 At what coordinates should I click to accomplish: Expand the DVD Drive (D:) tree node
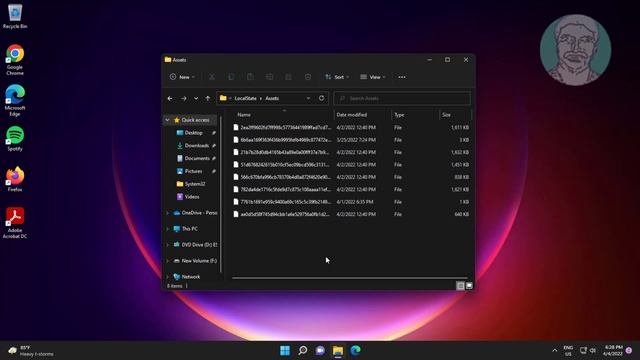(167, 244)
